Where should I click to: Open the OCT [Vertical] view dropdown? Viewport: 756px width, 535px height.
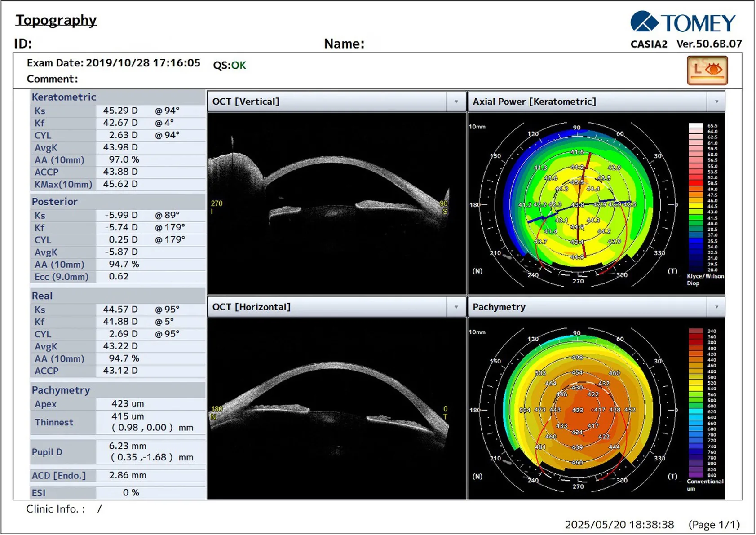(x=456, y=102)
